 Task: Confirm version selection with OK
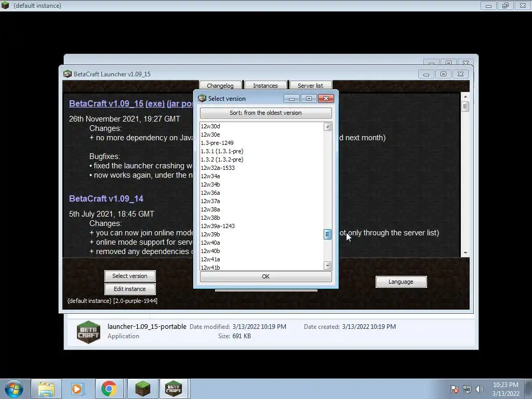click(x=265, y=276)
